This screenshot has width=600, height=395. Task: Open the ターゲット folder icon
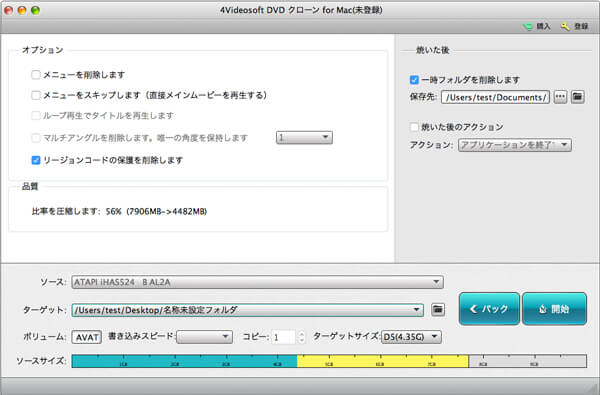tap(438, 309)
